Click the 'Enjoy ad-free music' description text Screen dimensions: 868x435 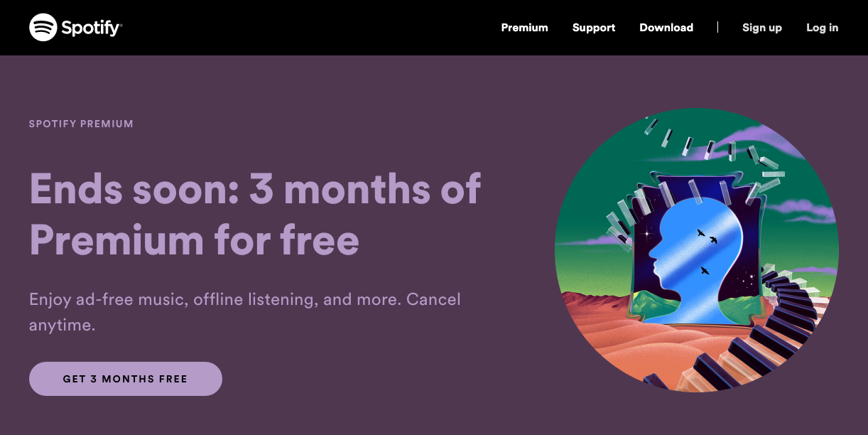[245, 311]
